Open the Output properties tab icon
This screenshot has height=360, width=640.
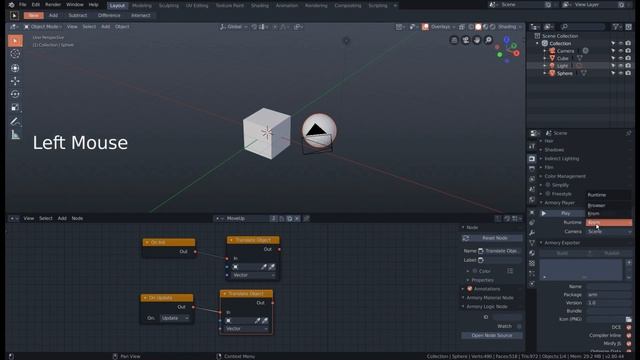532,169
